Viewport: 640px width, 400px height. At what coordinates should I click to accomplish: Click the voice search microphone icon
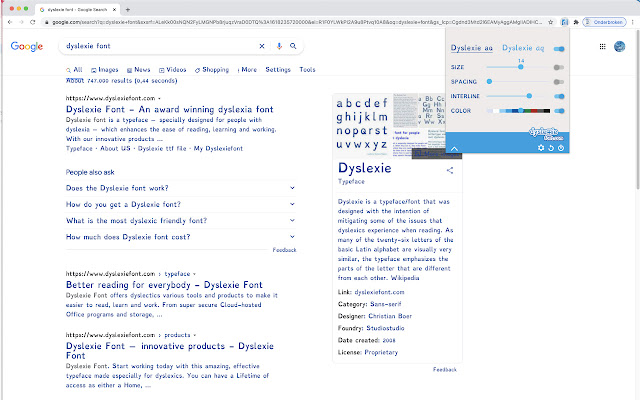tap(279, 46)
